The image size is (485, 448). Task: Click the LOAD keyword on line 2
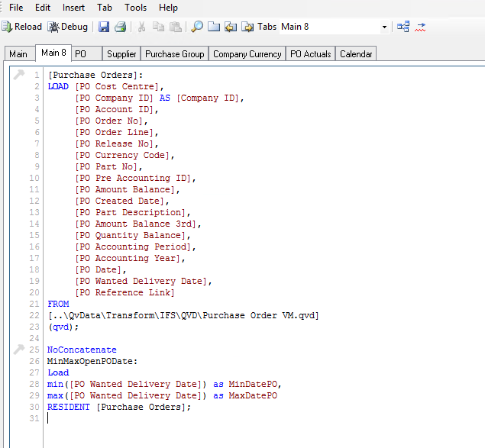[58, 86]
